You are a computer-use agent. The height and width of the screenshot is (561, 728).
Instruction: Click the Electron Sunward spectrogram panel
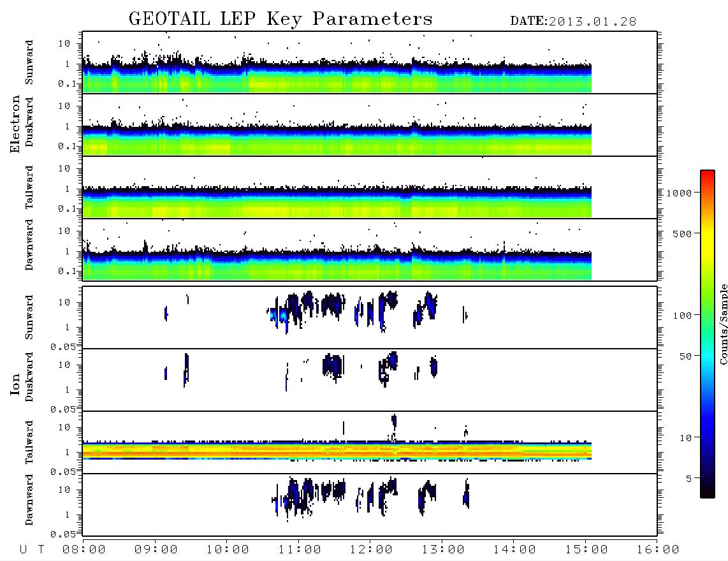click(370, 62)
